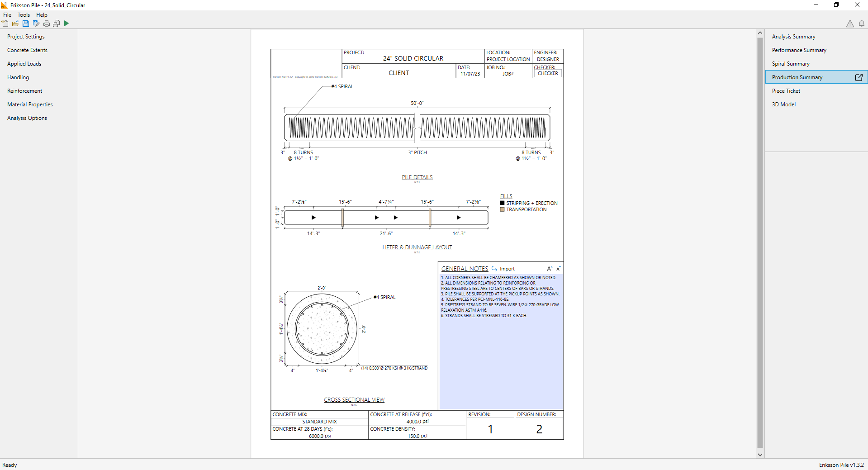Click the strand callout '(14) 0.500"Ø 270 KSI'

coord(394,368)
